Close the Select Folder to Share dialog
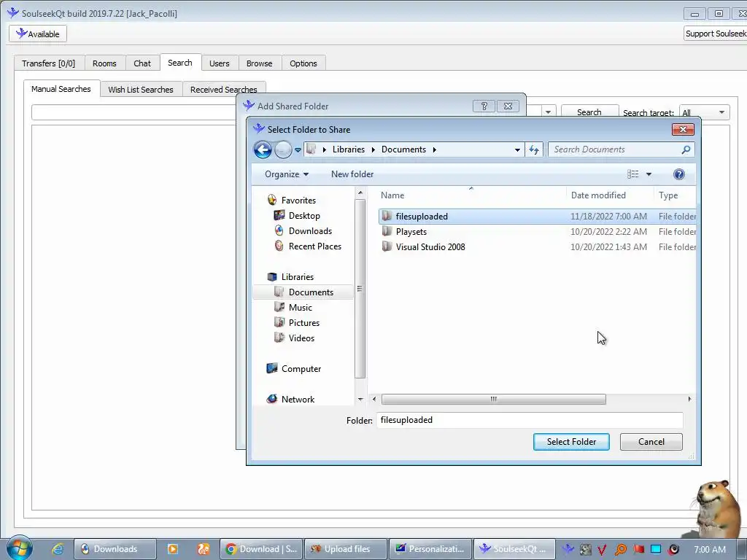Viewport: 747px width, 560px height. coord(683,130)
